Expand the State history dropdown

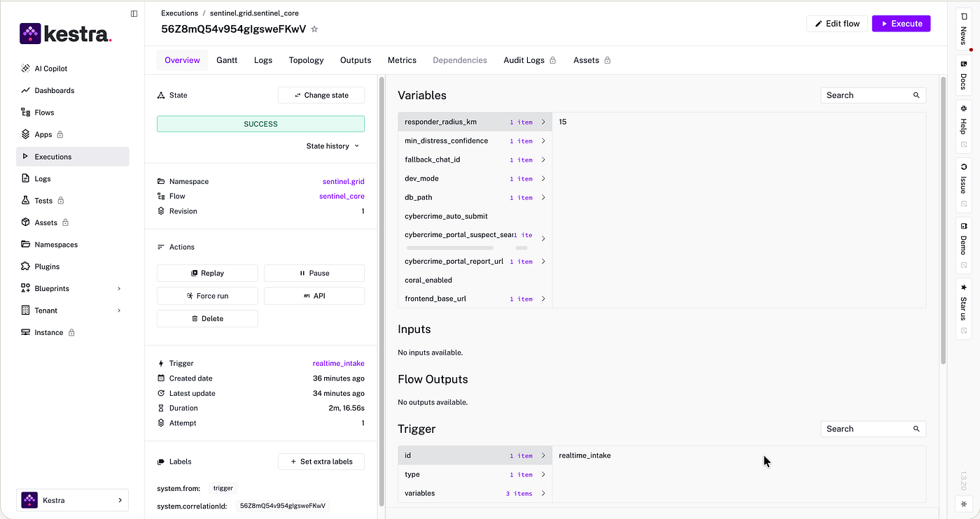tap(332, 146)
